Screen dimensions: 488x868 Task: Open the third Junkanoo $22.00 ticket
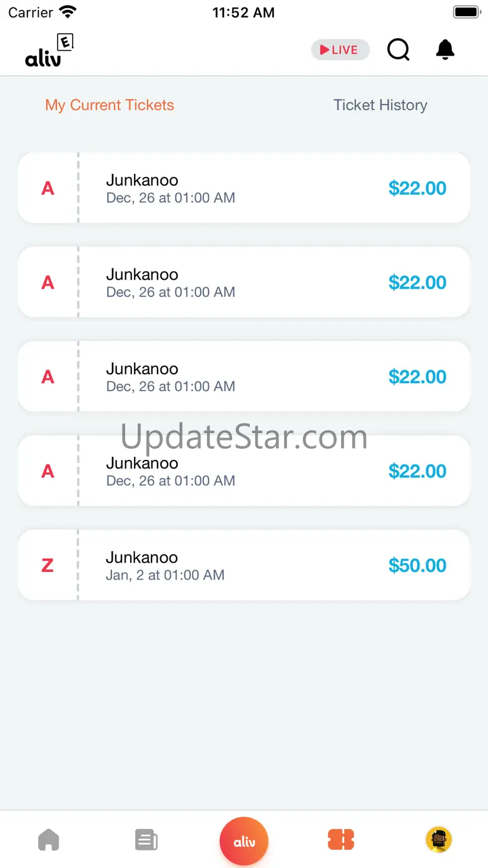click(244, 377)
